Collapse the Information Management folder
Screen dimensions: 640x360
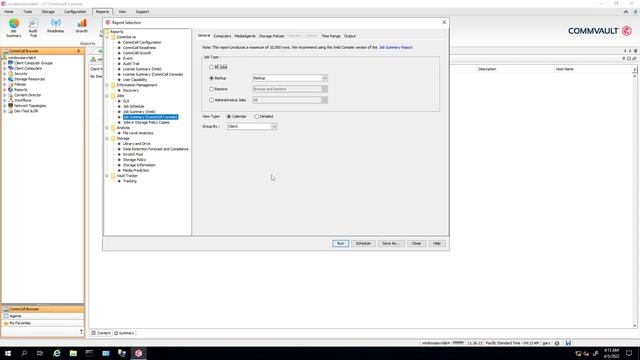107,85
